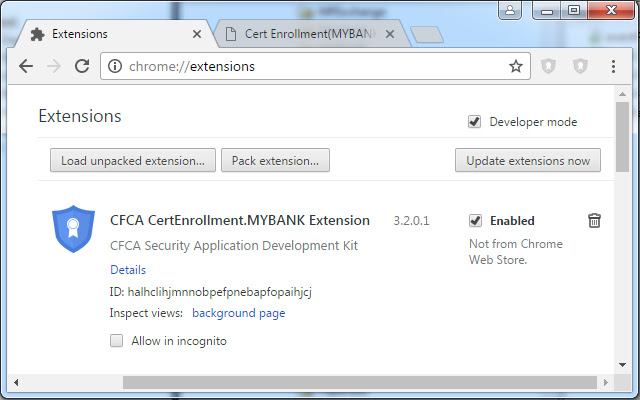Focus the chrome://extensions address bar
This screenshot has height=400, width=640.
click(x=314, y=66)
